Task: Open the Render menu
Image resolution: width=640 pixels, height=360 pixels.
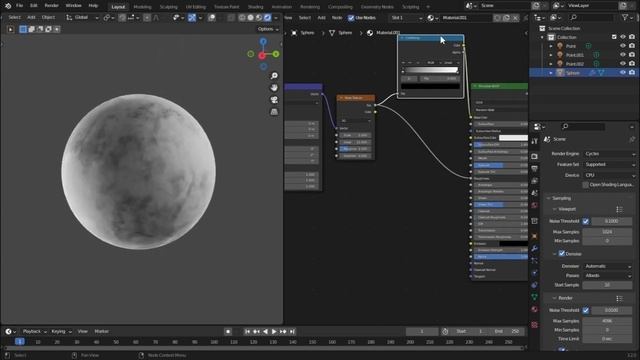Action: pos(51,6)
